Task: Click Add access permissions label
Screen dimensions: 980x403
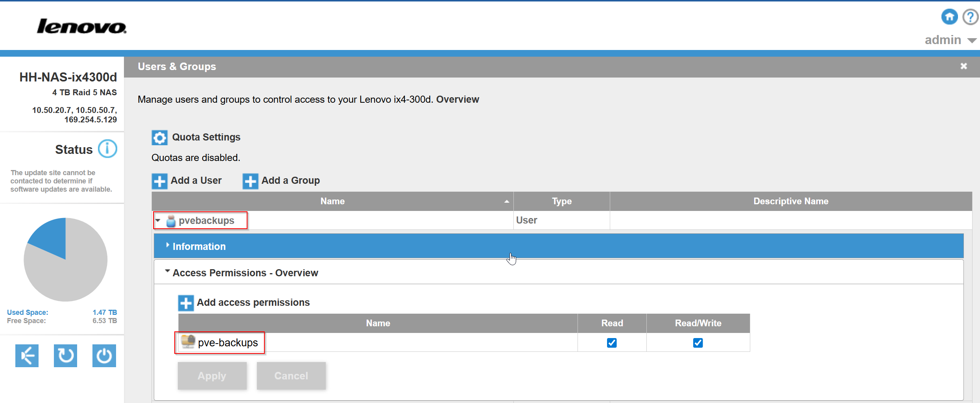Action: 253,302
